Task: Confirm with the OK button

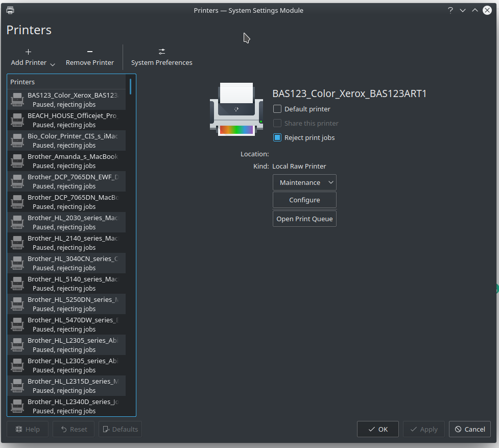Action: pyautogui.click(x=378, y=429)
